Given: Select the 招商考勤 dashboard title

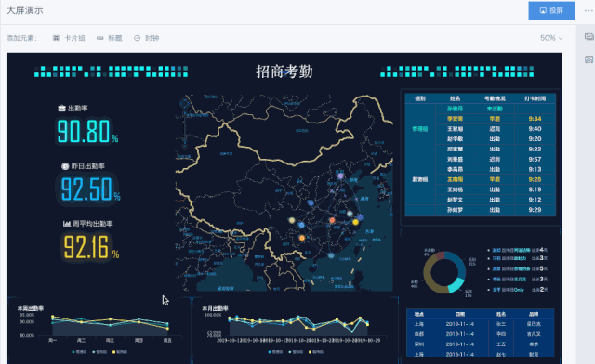Looking at the screenshot, I should pos(284,71).
